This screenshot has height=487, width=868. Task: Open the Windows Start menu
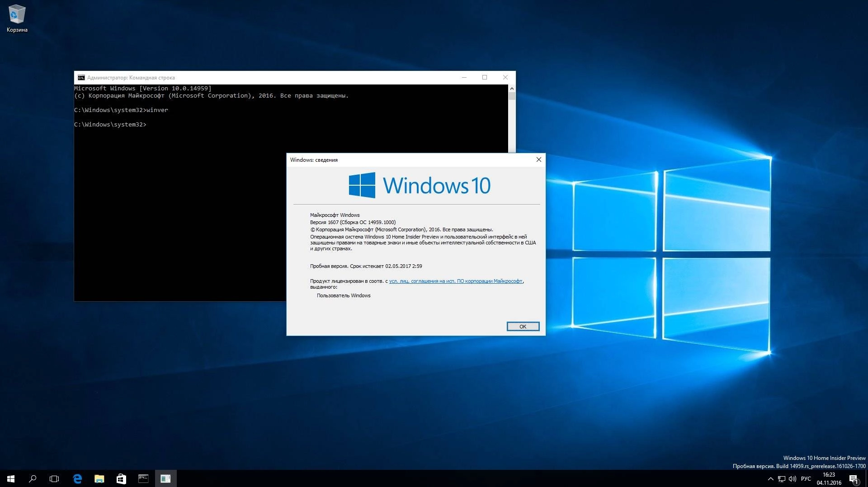click(x=11, y=478)
